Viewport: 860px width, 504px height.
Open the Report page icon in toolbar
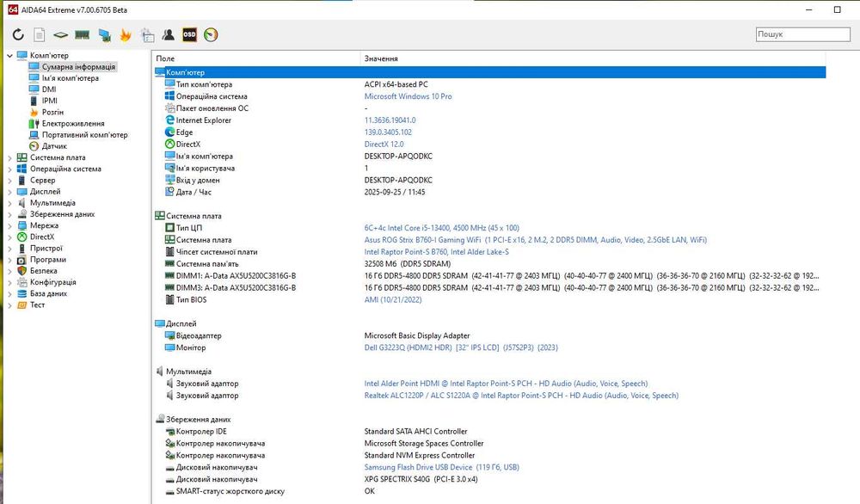39,34
